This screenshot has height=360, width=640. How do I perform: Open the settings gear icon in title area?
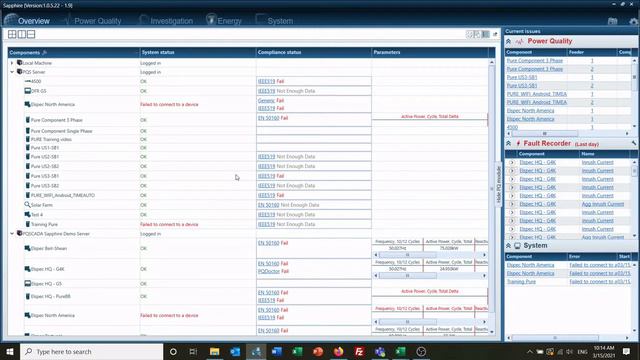pos(633,21)
